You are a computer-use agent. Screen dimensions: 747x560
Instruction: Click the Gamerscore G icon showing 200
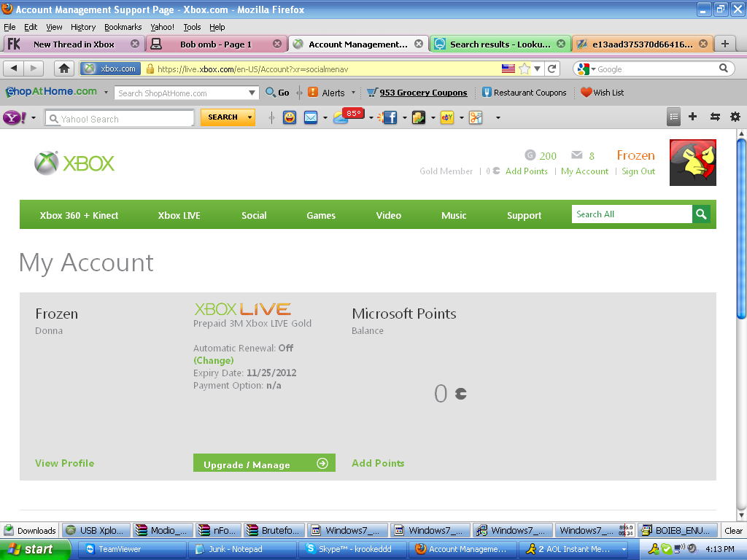pyautogui.click(x=530, y=155)
